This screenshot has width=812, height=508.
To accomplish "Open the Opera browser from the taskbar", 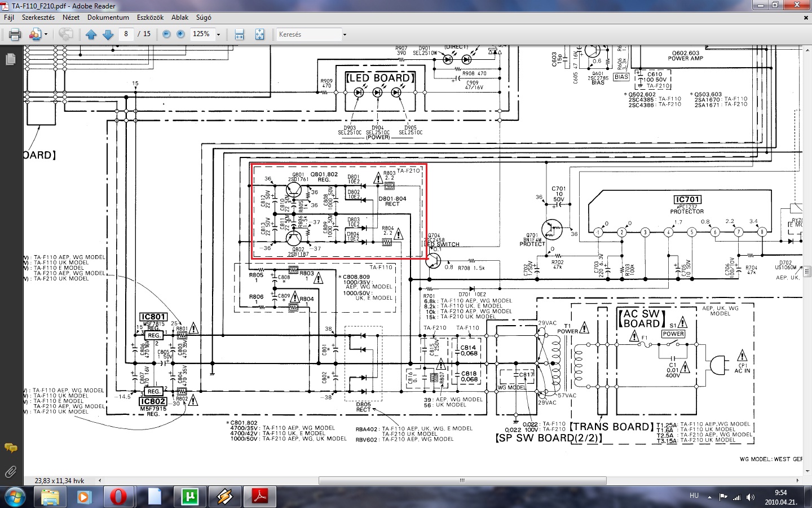I will click(118, 497).
